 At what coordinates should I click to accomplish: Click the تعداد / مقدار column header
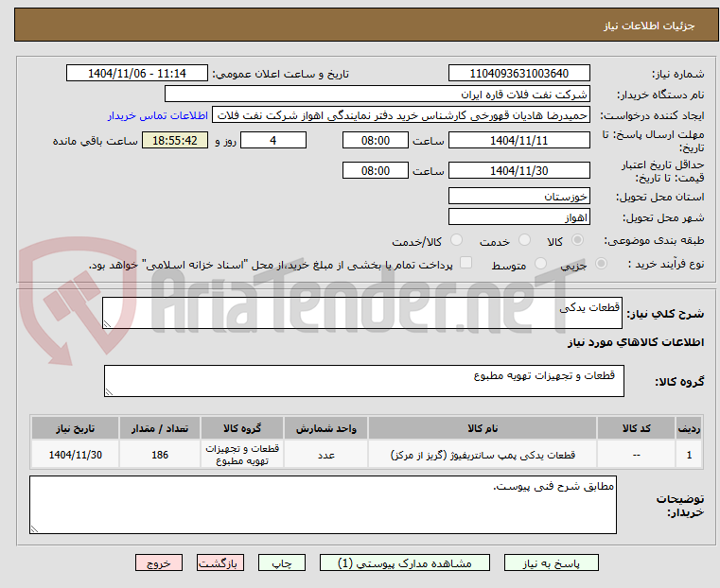pos(160,428)
